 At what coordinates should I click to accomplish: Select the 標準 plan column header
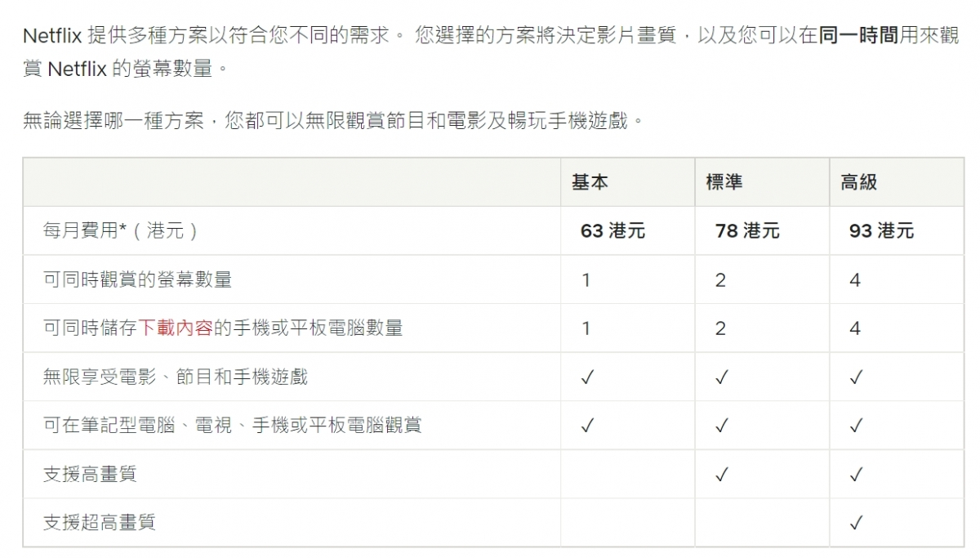(724, 182)
